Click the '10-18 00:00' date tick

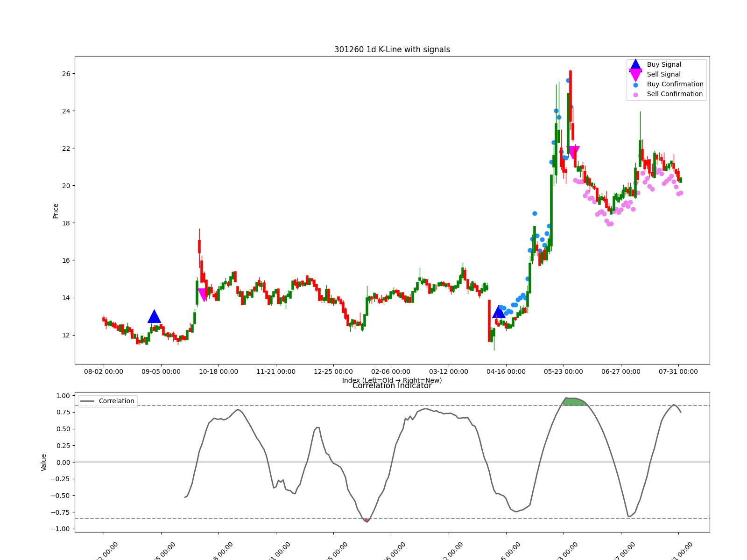(x=218, y=371)
